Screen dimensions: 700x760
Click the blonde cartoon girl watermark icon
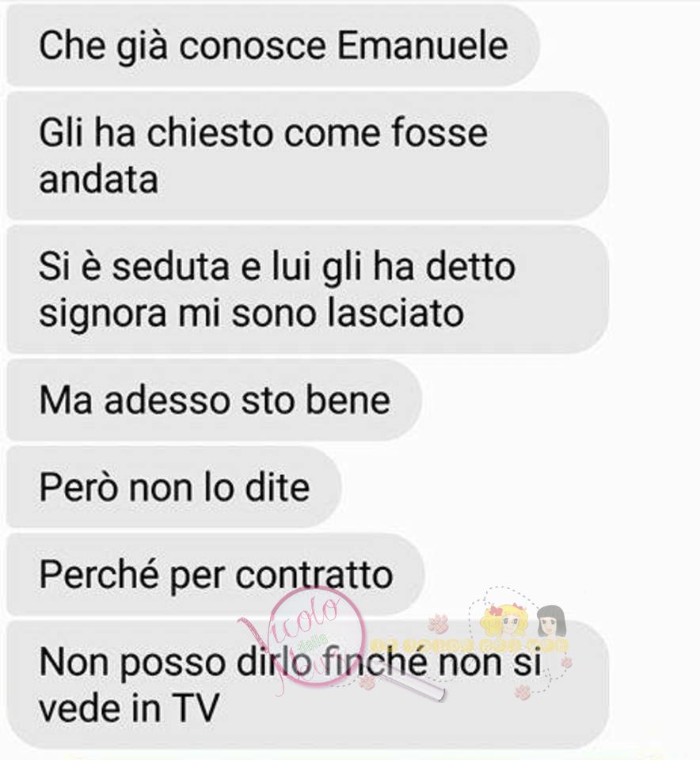(x=504, y=621)
